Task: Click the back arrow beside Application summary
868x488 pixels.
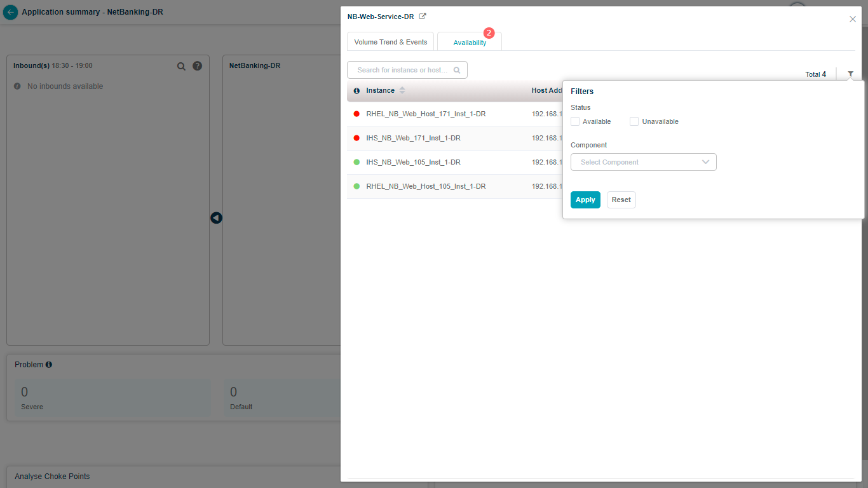Action: pos(10,12)
